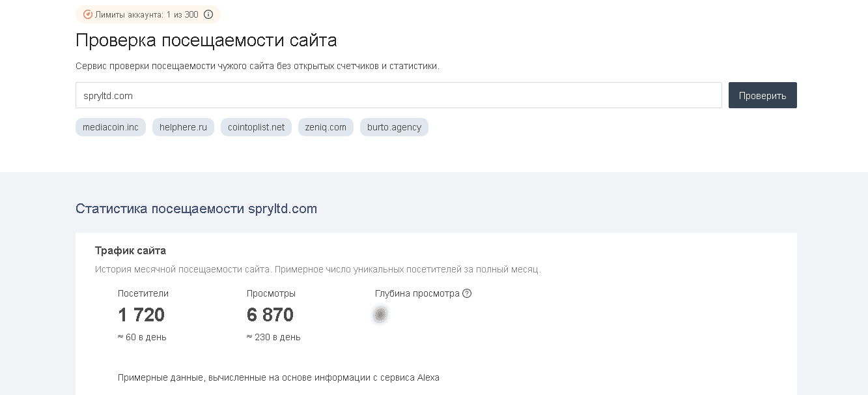The width and height of the screenshot is (868, 395).
Task: Click the Лимиты аккаунта: 1 из 300 badge
Action: pyautogui.click(x=145, y=14)
